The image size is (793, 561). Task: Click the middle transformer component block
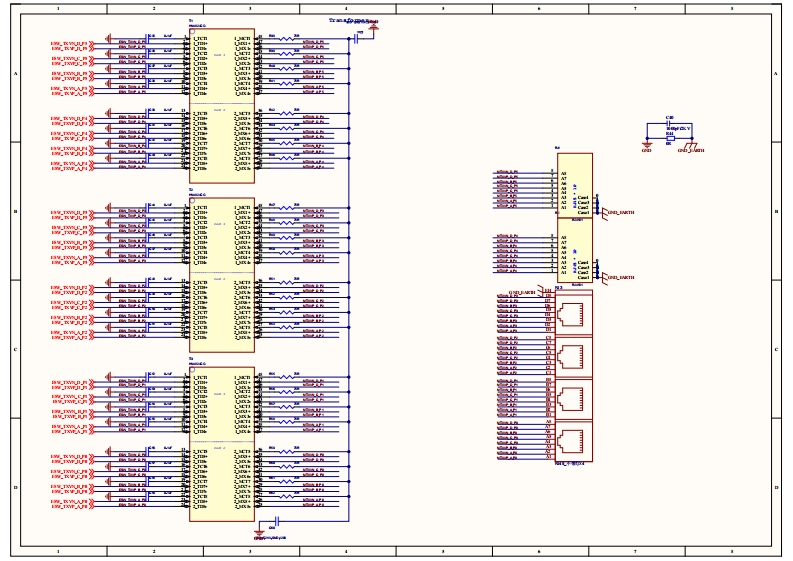[x=222, y=274]
